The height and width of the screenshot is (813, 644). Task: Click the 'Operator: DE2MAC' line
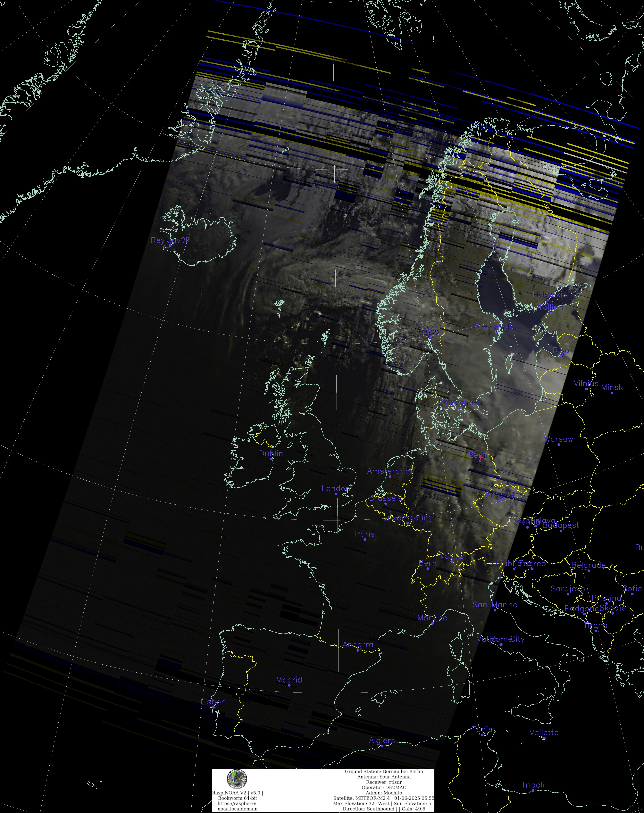click(384, 788)
